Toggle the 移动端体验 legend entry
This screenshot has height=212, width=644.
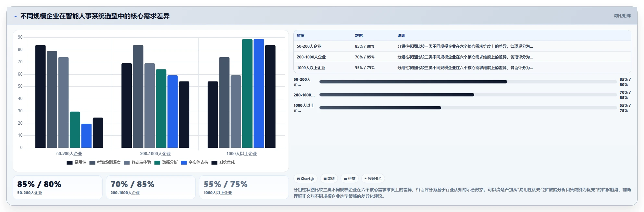(x=137, y=163)
